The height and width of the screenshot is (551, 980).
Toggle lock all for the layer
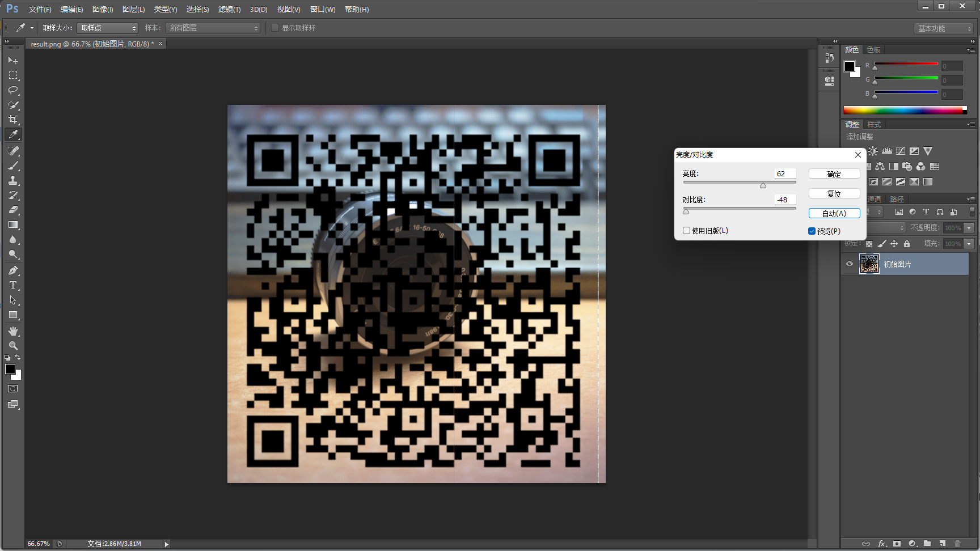point(907,244)
